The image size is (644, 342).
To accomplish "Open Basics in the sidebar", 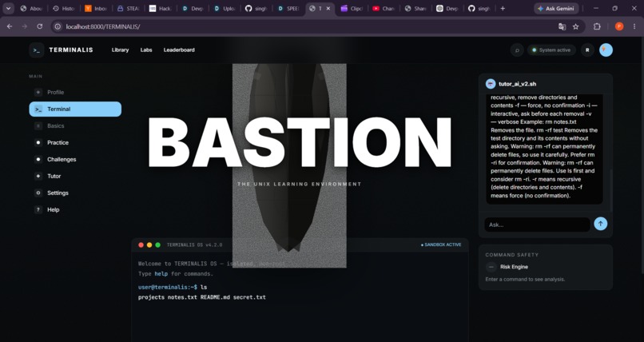I will click(x=75, y=126).
